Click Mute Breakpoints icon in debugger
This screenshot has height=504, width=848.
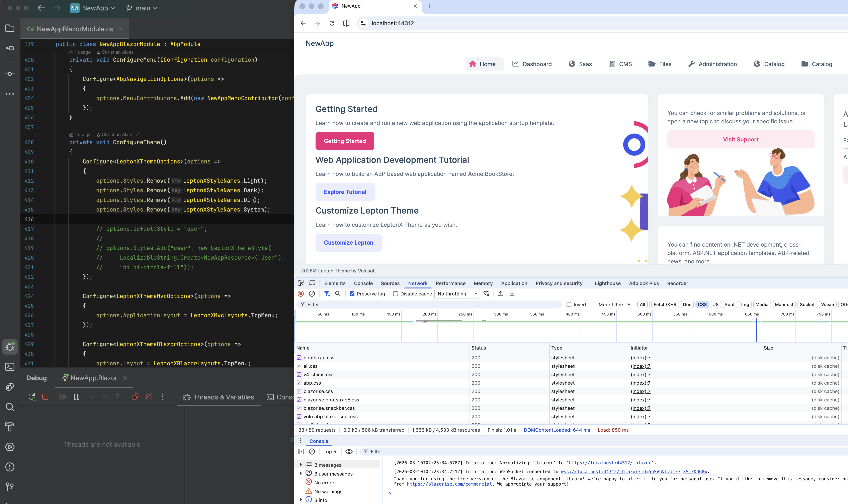(149, 397)
